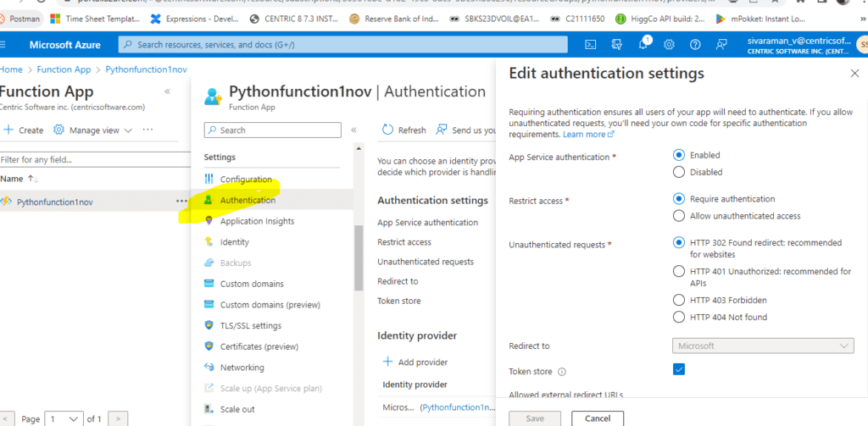The image size is (868, 426).
Task: Open Pythonfunction1nov identity provider link
Action: [x=458, y=407]
